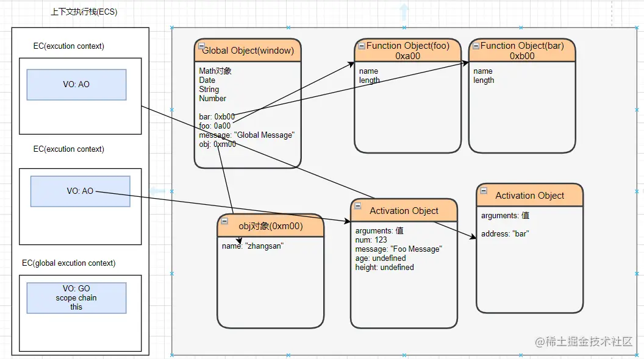Collapse the Activation Object containing num: 123
The image size is (644, 359).
click(358, 205)
